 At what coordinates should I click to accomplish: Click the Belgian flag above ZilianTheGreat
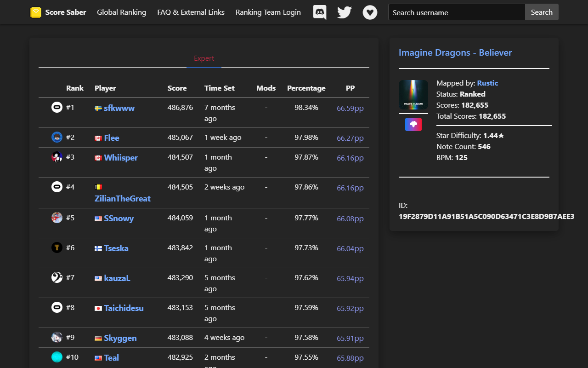click(98, 187)
